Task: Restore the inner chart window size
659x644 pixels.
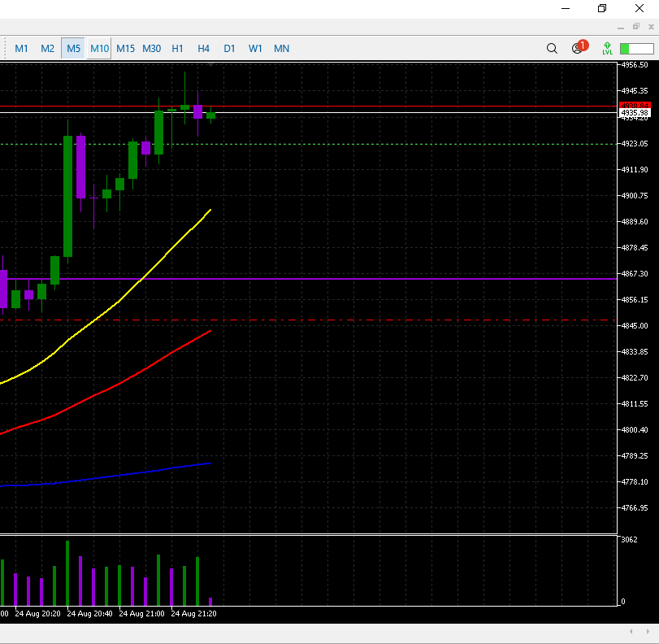Action: click(x=636, y=27)
